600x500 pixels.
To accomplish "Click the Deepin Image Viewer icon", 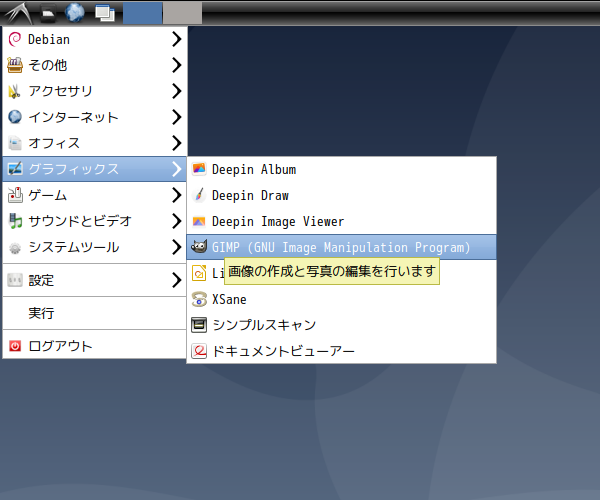I will [x=199, y=221].
